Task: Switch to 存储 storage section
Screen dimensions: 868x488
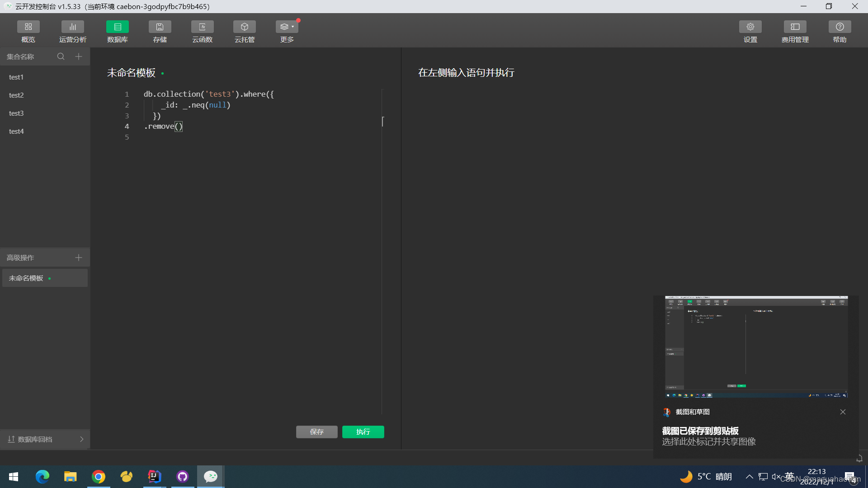Action: (x=160, y=27)
